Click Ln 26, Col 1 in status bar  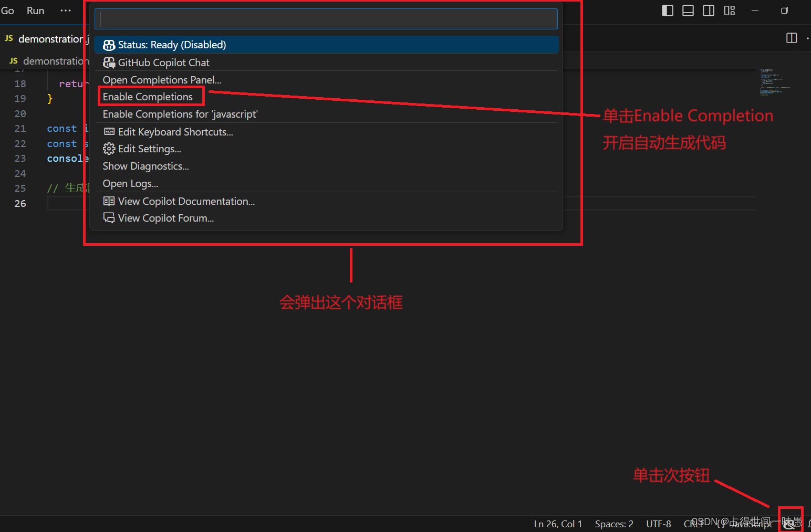tap(558, 524)
